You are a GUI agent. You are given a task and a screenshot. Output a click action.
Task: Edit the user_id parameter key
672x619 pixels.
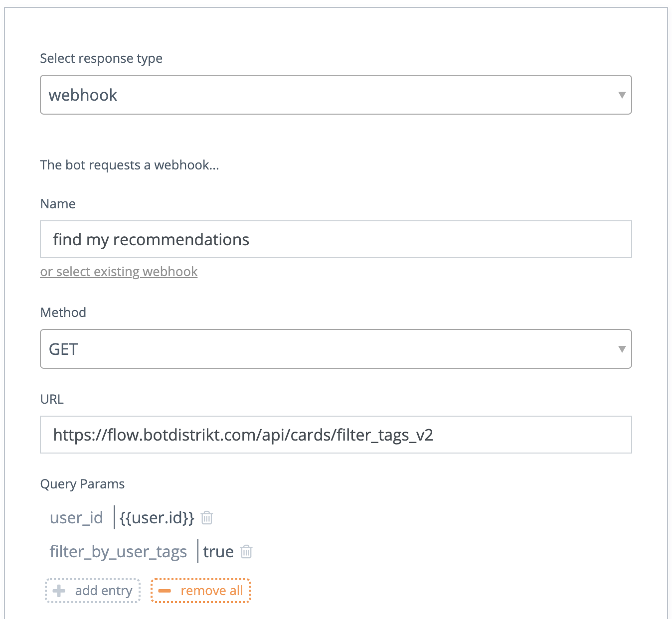[x=77, y=518]
